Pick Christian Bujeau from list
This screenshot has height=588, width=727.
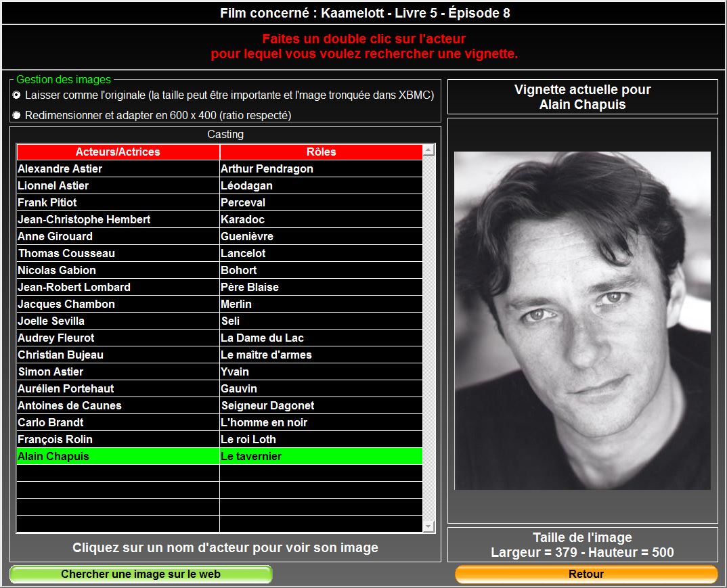click(x=118, y=355)
